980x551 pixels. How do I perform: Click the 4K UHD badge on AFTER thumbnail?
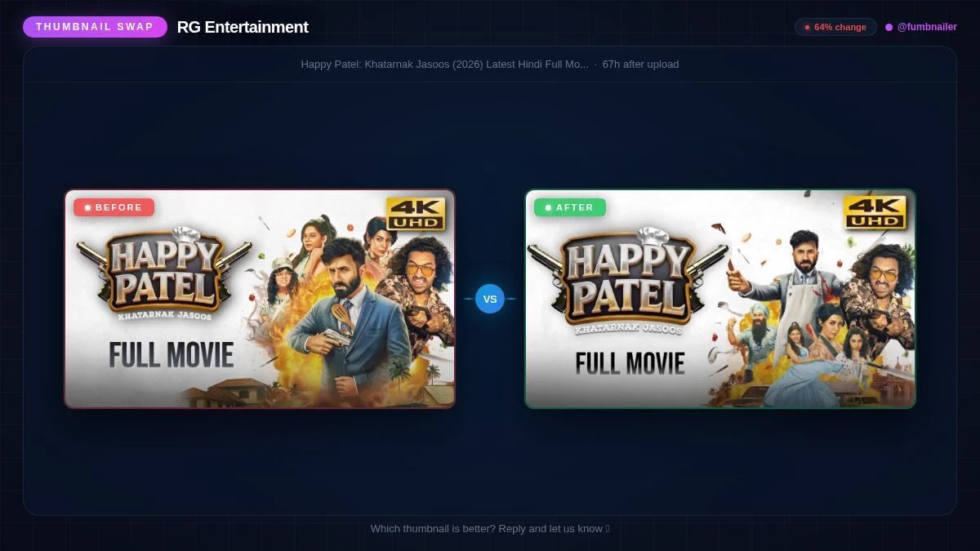point(875,212)
